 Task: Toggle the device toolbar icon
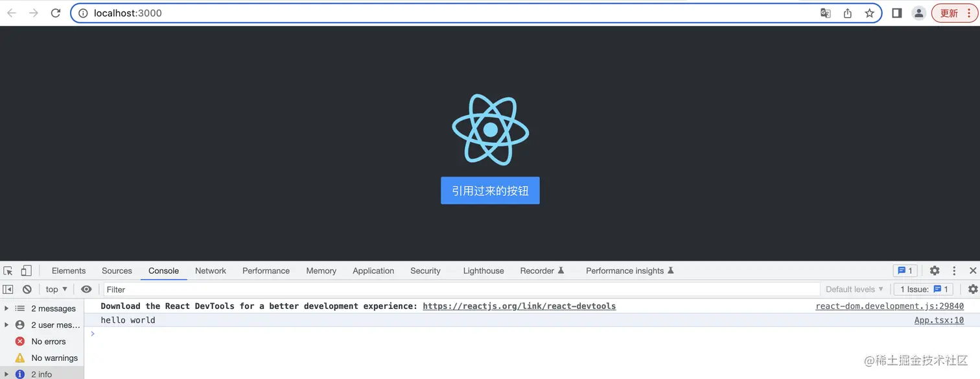click(x=26, y=271)
